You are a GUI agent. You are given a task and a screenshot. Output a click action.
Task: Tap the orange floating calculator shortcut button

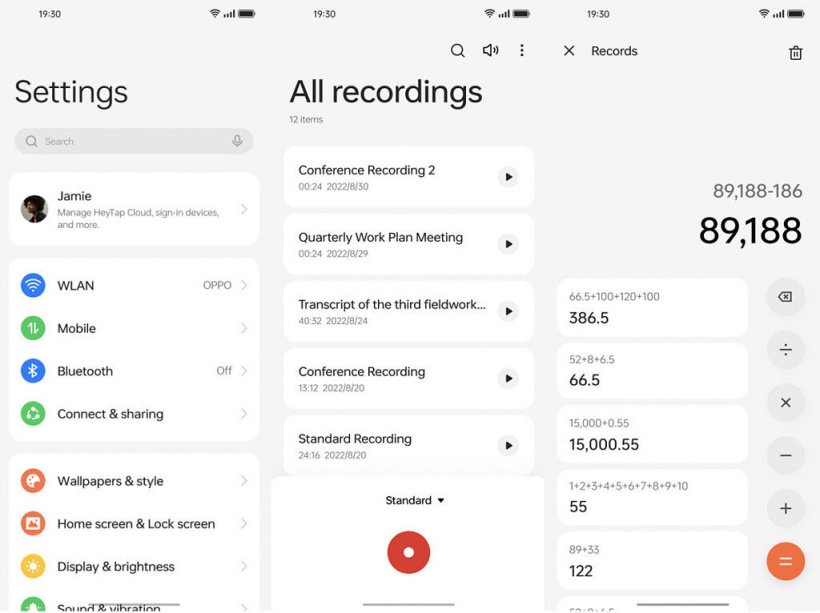pos(786,561)
